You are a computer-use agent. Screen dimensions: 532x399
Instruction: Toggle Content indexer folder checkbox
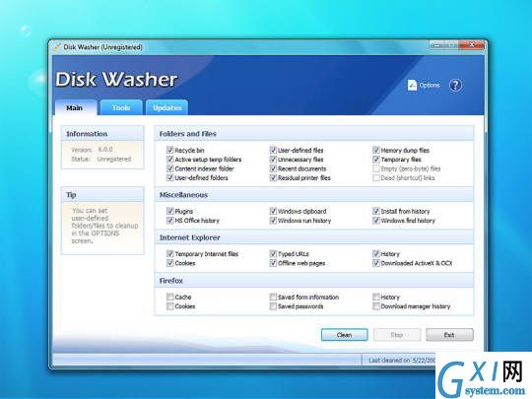(170, 168)
